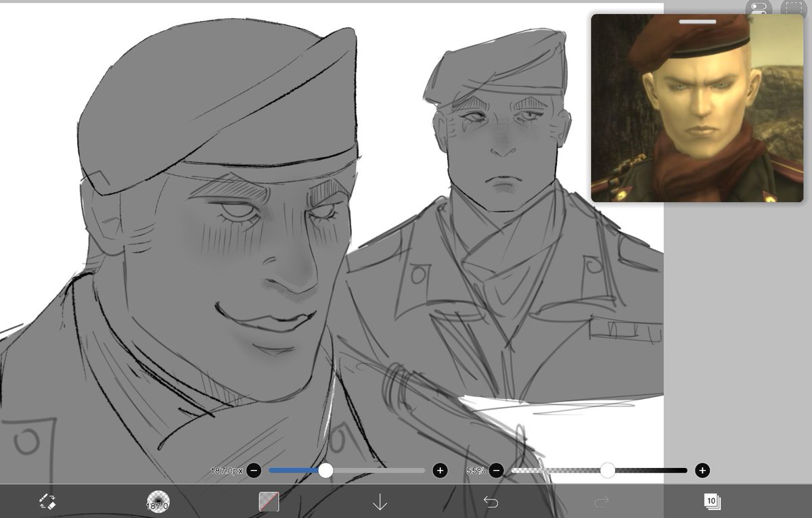
Task: Tap the reference image of red beret soldier
Action: tap(697, 108)
